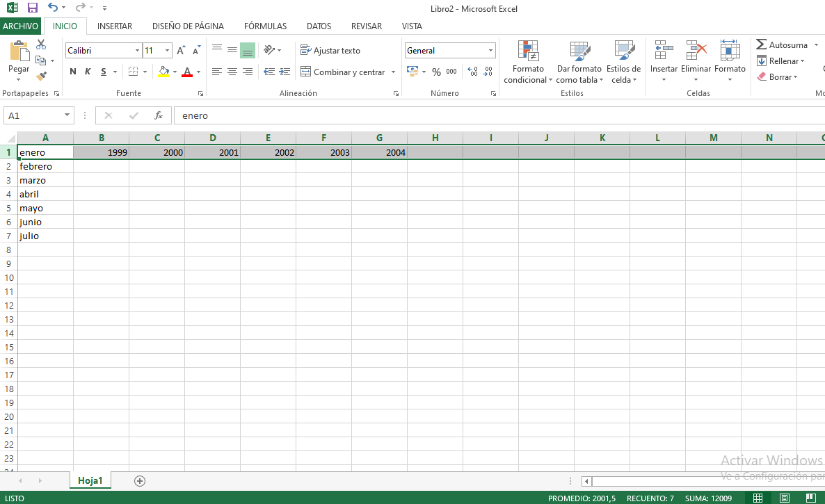The height and width of the screenshot is (504, 825).
Task: Align text right in cell
Action: coord(247,72)
